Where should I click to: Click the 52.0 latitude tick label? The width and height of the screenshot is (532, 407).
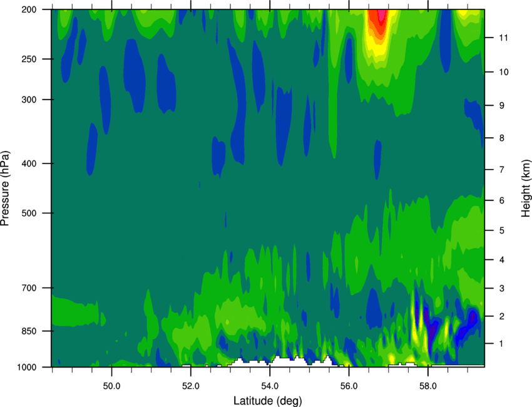(191, 386)
